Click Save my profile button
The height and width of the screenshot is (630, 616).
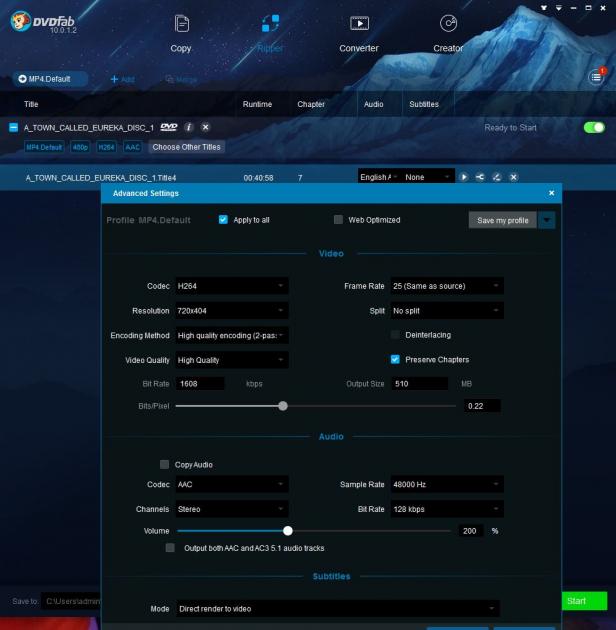[x=503, y=220]
